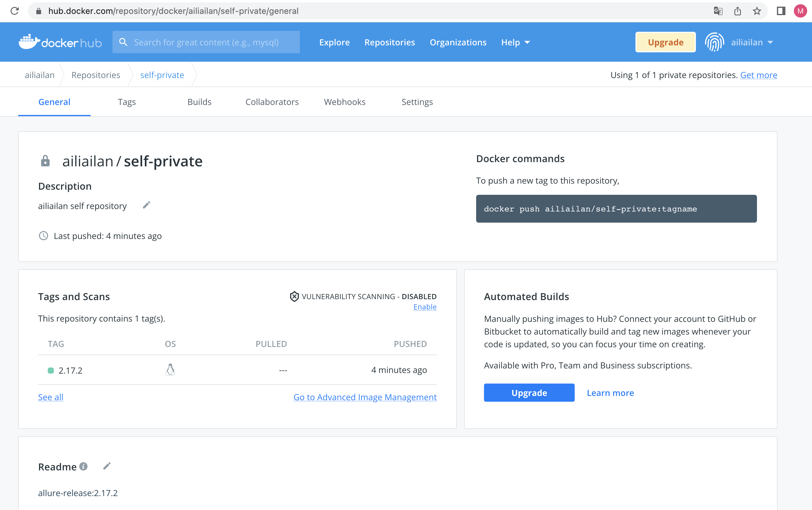Click the green status dot for tag 2.17.2
The height and width of the screenshot is (510, 812).
(51, 370)
